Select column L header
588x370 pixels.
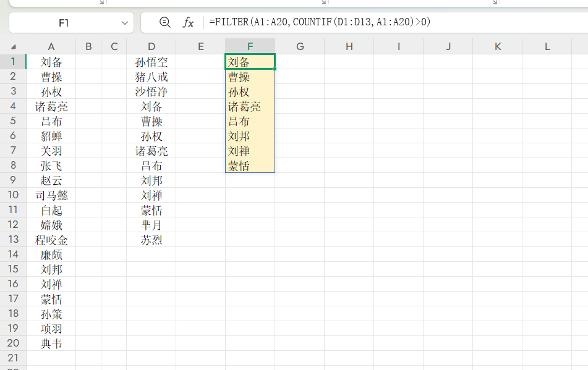[x=547, y=46]
